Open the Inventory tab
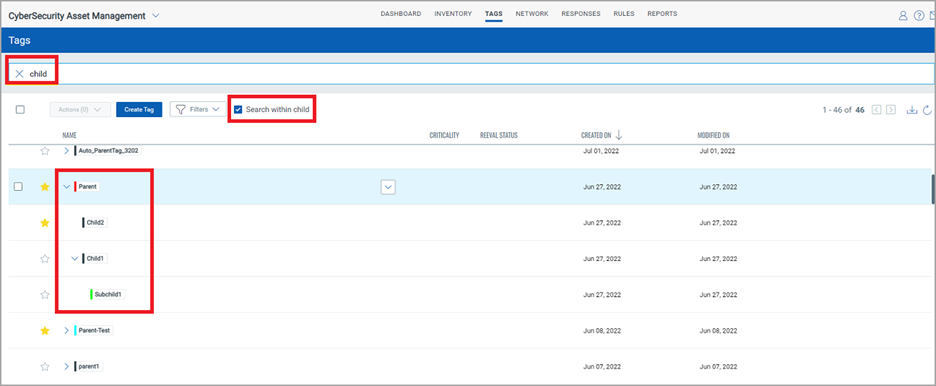936x386 pixels. pyautogui.click(x=453, y=14)
